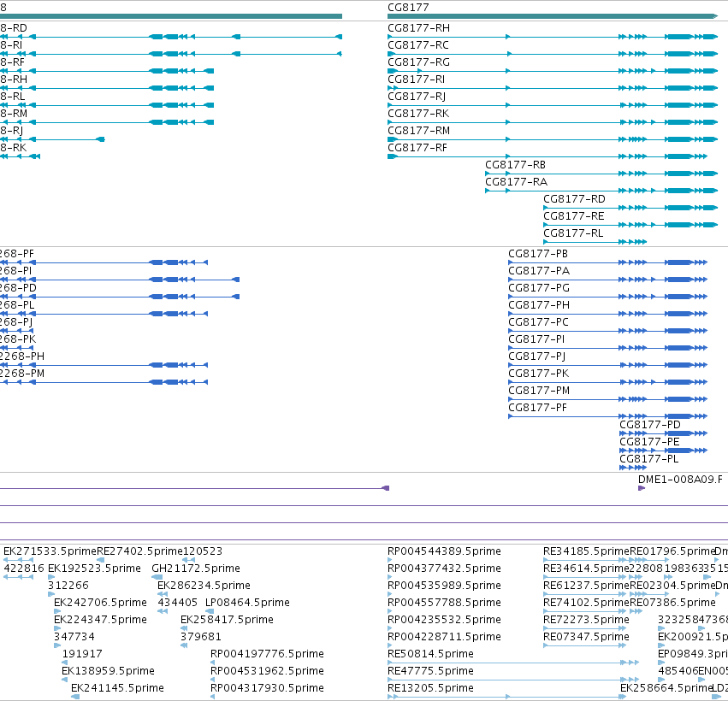
Task: Click protein CG8177-PA label
Action: pos(539,271)
